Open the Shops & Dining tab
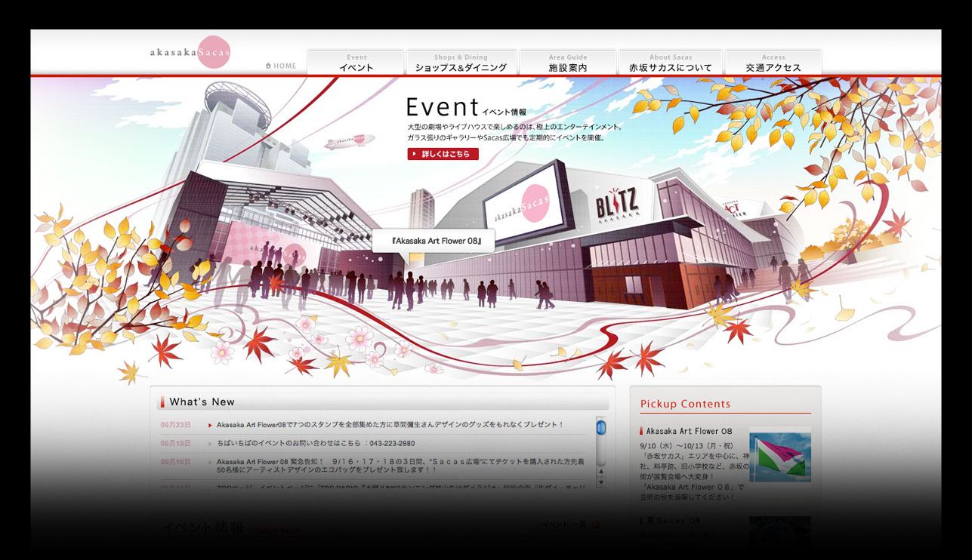This screenshot has width=972, height=560. click(461, 63)
